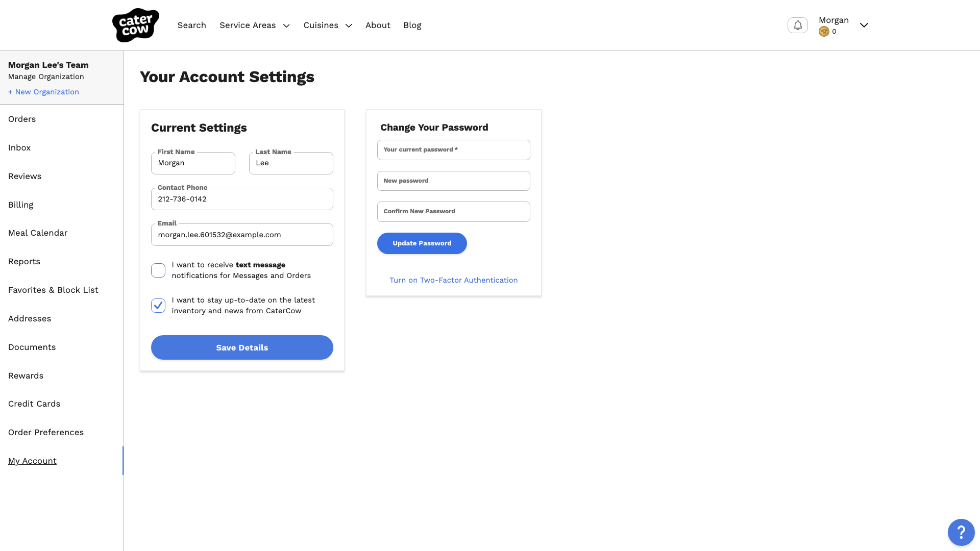The width and height of the screenshot is (980, 551).
Task: Click the + New Organization link
Action: 43,92
